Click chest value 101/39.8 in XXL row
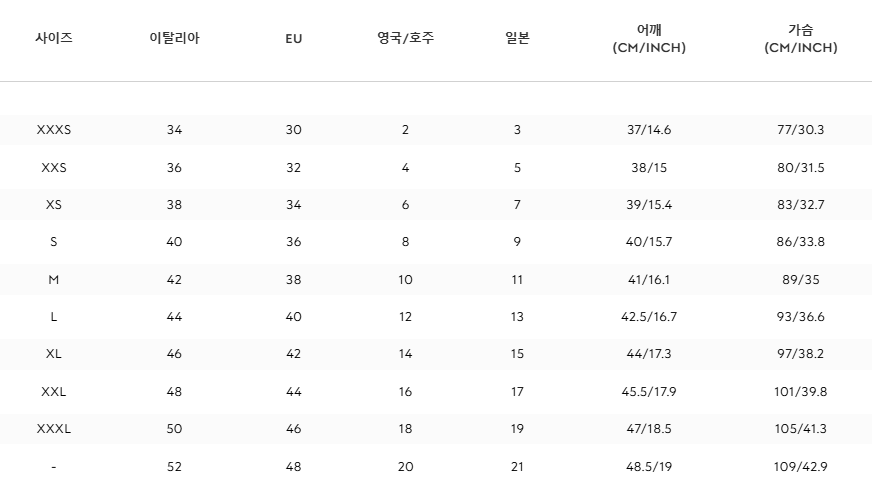Viewport: 872px width, 483px height. [800, 392]
